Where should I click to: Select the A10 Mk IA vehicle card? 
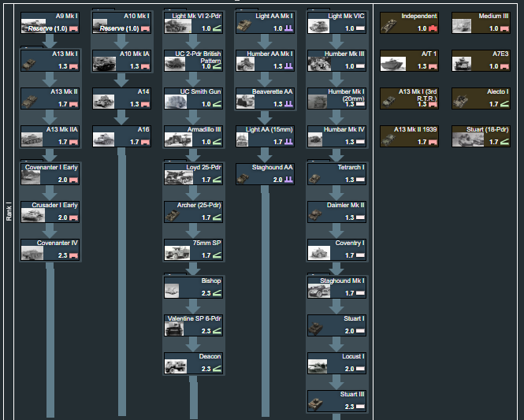pyautogui.click(x=122, y=60)
